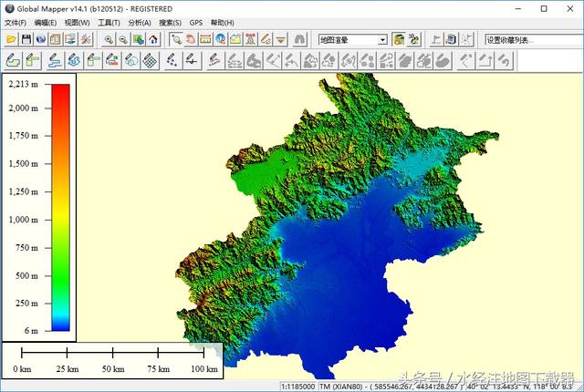The width and height of the screenshot is (584, 392).
Task: Click the 6 m legend label
Action: 31,331
